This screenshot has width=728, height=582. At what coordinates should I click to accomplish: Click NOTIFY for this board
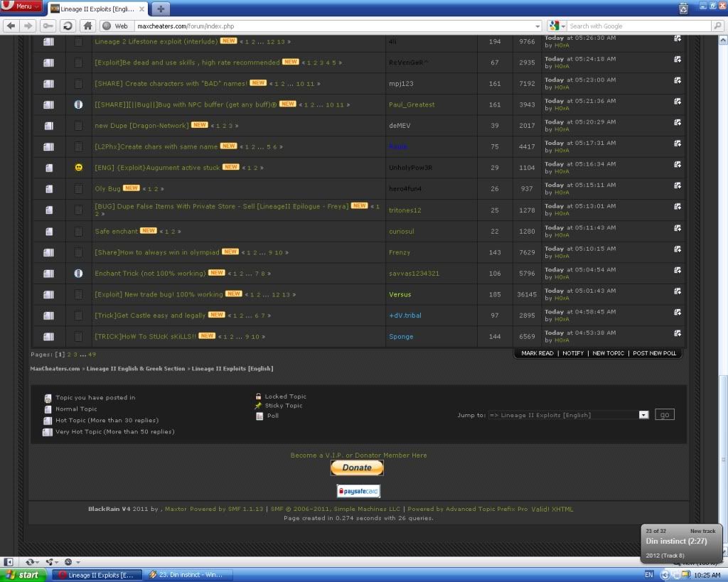pyautogui.click(x=573, y=353)
